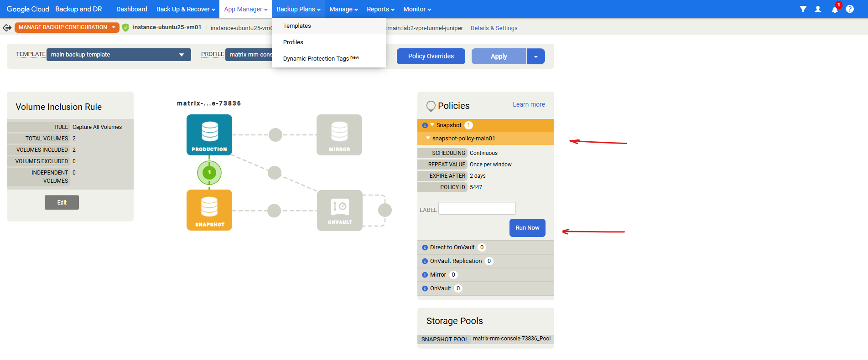This screenshot has width=868, height=360.
Task: Collapse the Snapshot policies section
Action: [432, 125]
